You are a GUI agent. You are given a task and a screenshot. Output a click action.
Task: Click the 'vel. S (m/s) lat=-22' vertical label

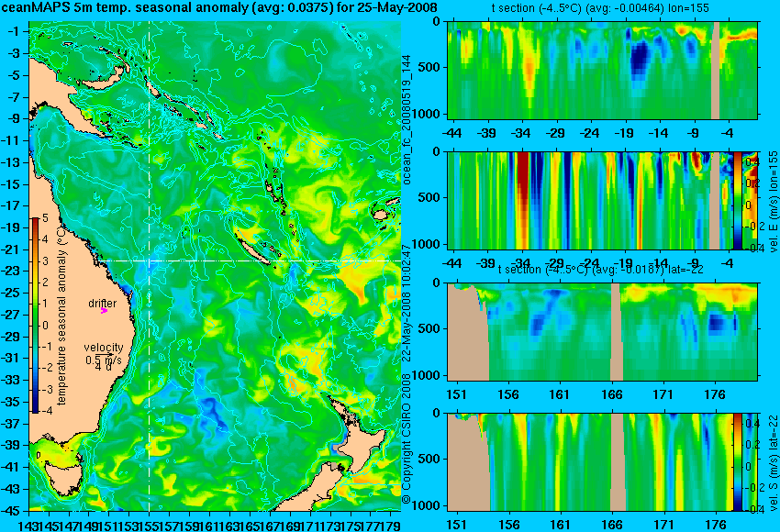pos(773,462)
